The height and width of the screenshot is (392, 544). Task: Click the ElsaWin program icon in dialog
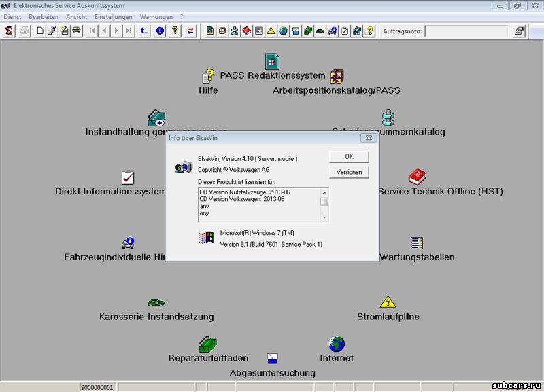tap(184, 167)
